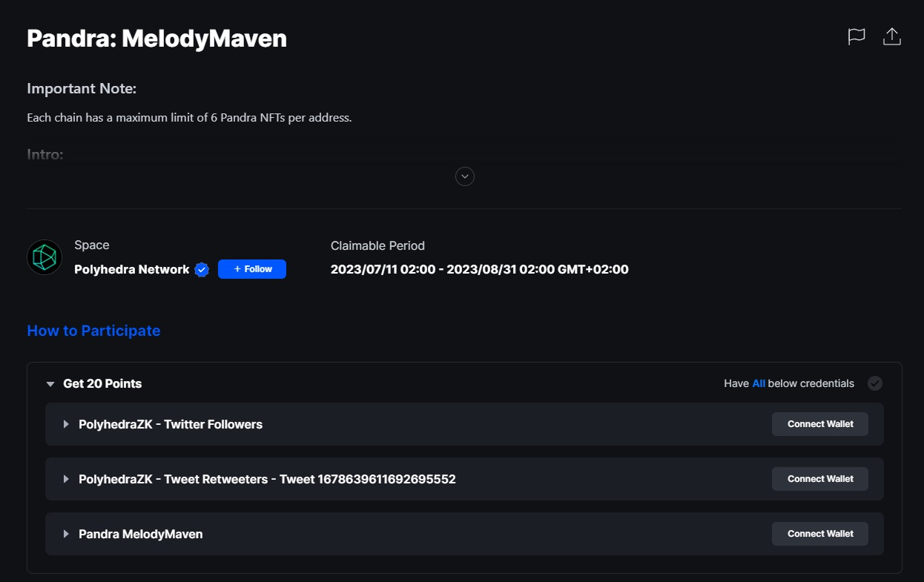Screen dimensions: 924x582
Task: Expand the Pandra MelodyMaven credential row
Action: coord(66,535)
